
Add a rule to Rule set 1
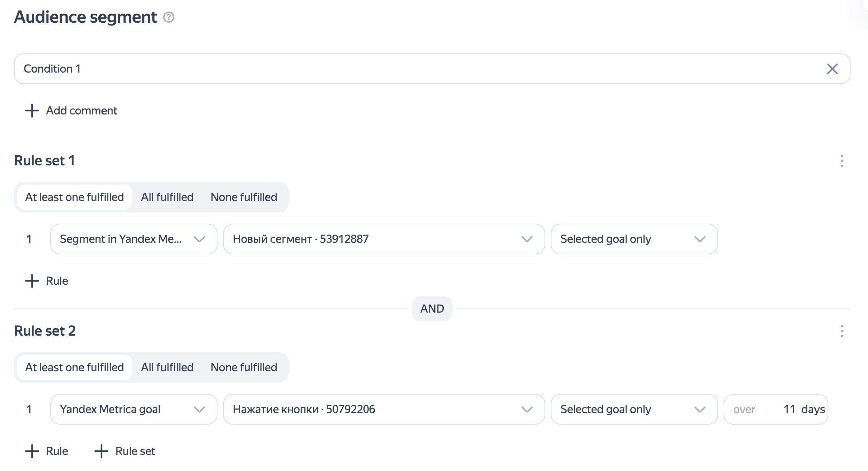[x=47, y=281]
